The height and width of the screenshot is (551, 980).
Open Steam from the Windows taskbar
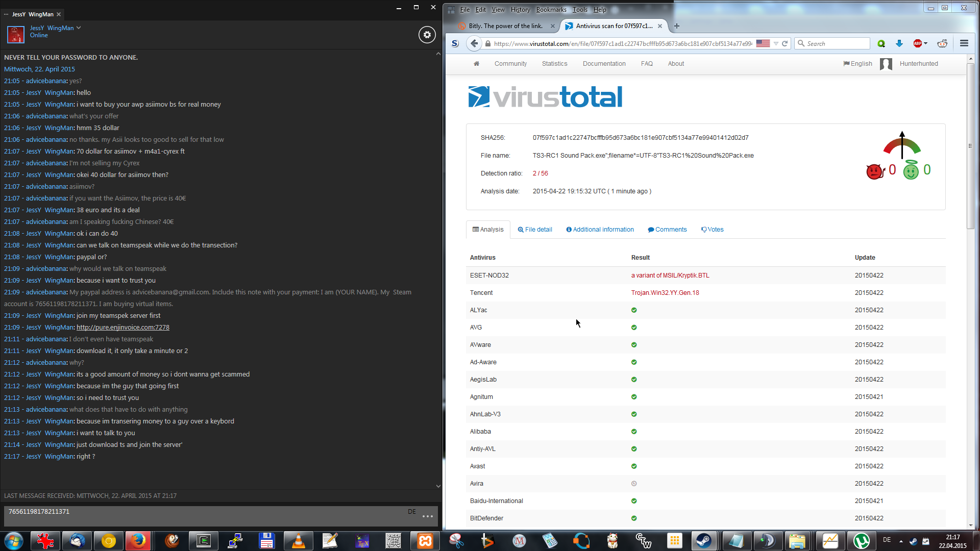click(x=704, y=540)
